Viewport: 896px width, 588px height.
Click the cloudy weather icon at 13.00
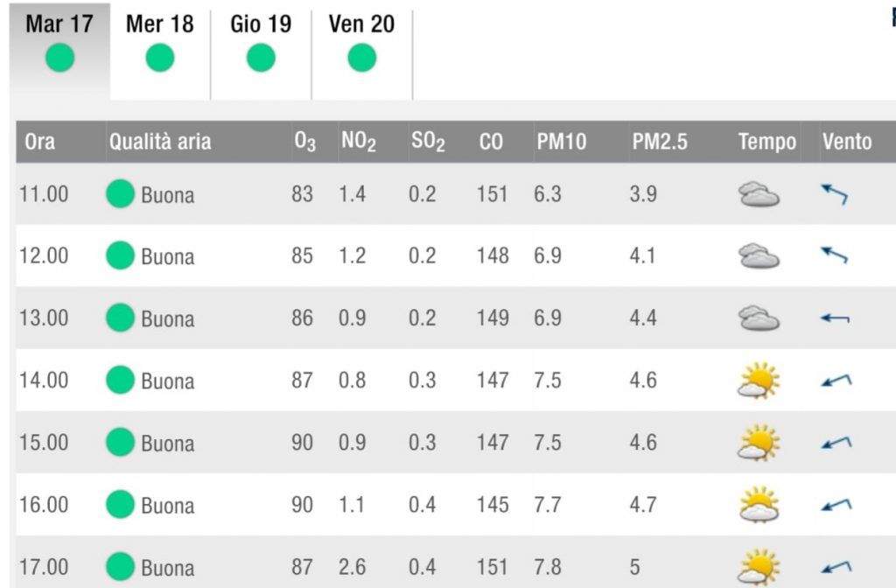click(x=759, y=318)
